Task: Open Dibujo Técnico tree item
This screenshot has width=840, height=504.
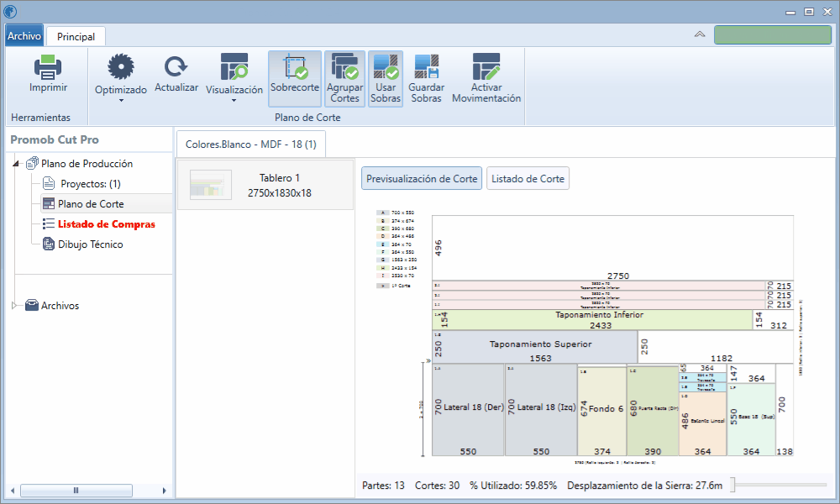Action: point(91,244)
